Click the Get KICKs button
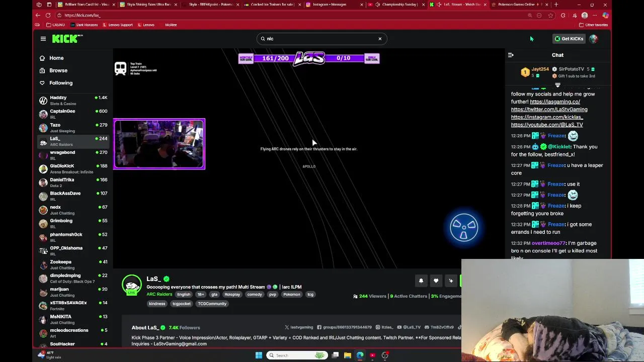Screen dimensions: 644x362 (x=569, y=39)
